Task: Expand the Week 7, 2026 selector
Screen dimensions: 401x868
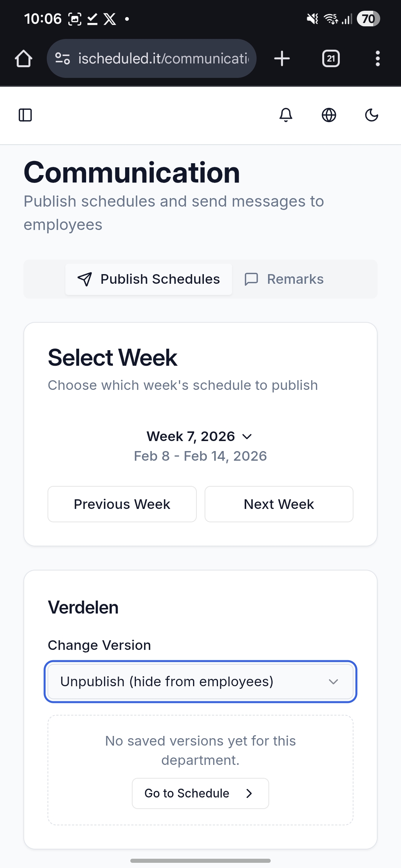Action: coord(200,436)
